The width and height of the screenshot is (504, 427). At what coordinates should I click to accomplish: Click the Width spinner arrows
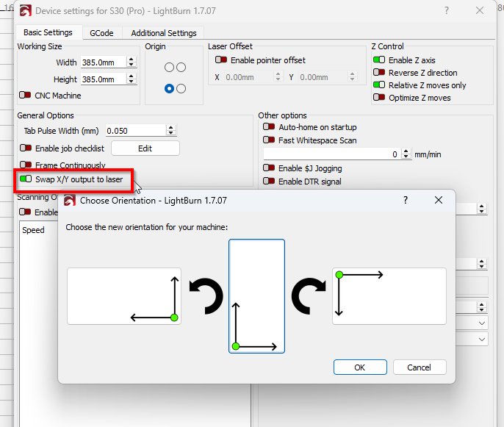coord(131,62)
